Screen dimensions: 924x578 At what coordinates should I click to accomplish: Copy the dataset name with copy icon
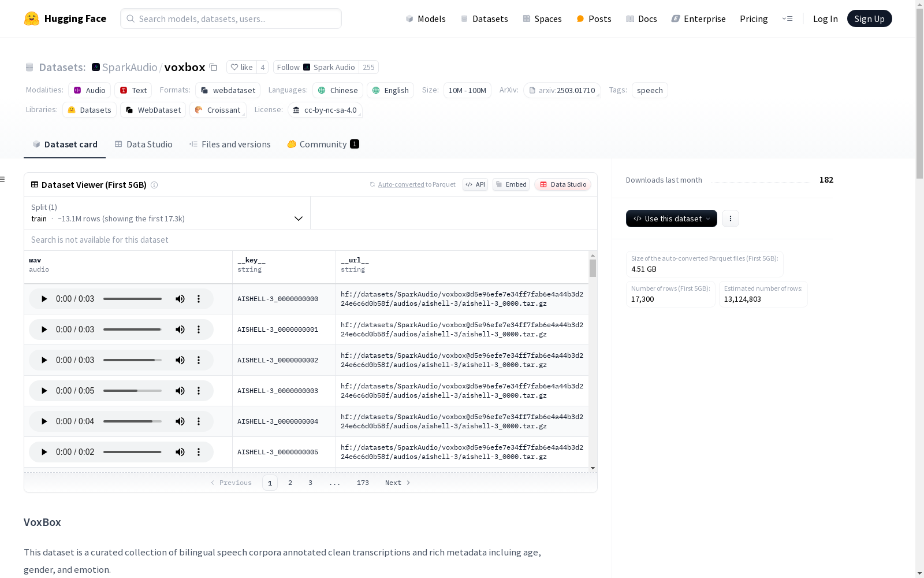[213, 67]
